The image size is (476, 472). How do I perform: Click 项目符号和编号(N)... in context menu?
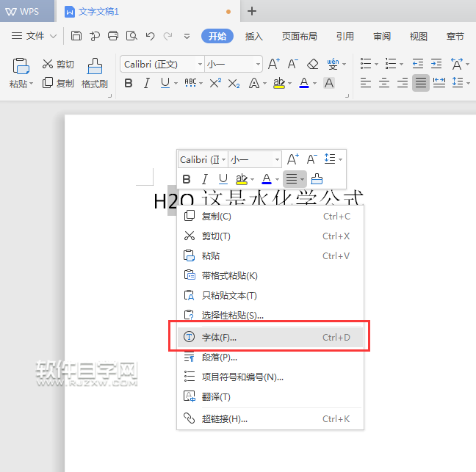[x=270, y=377]
